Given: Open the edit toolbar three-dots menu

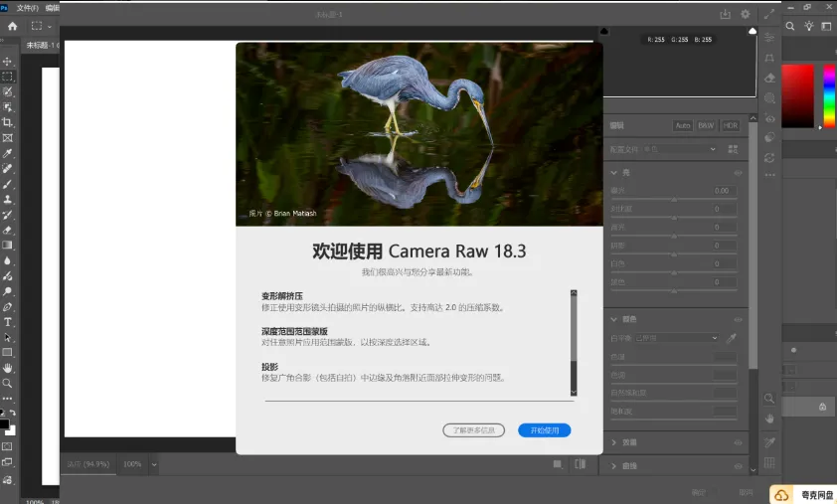Looking at the screenshot, I should click(x=8, y=399).
